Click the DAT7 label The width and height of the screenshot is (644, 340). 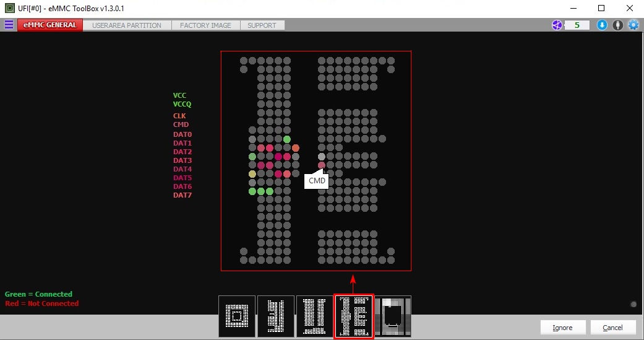[x=182, y=195]
